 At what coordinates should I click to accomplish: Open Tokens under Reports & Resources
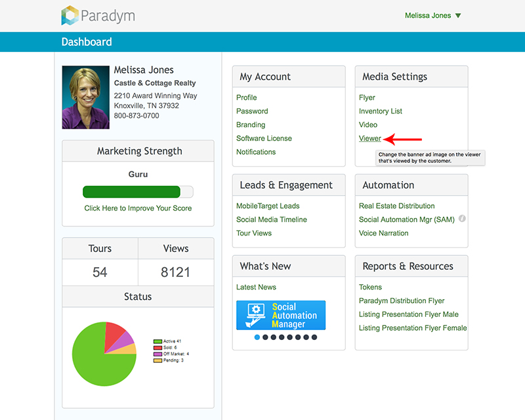370,287
